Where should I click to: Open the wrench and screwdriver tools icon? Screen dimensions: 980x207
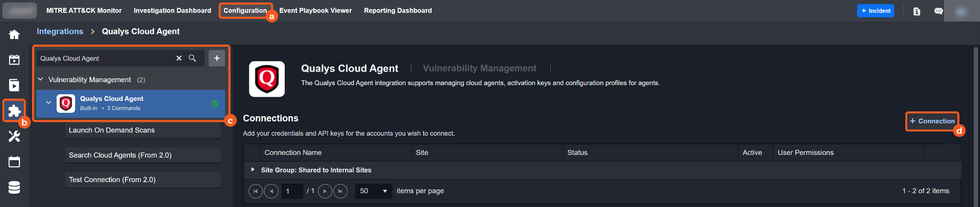pos(14,136)
